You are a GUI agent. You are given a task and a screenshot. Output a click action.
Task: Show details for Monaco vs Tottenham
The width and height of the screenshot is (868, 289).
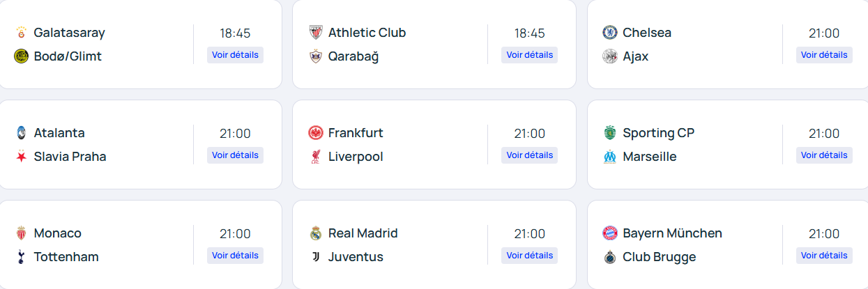tap(235, 256)
